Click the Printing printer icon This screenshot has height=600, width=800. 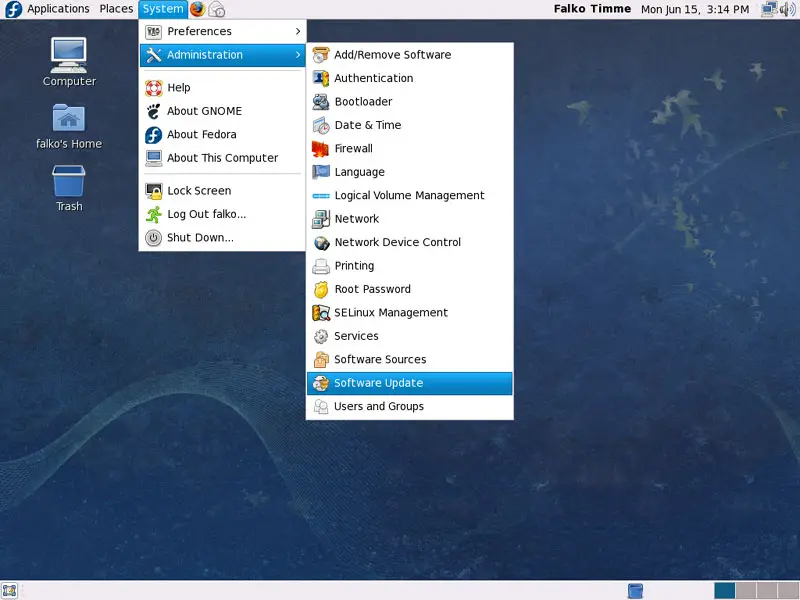(x=321, y=266)
